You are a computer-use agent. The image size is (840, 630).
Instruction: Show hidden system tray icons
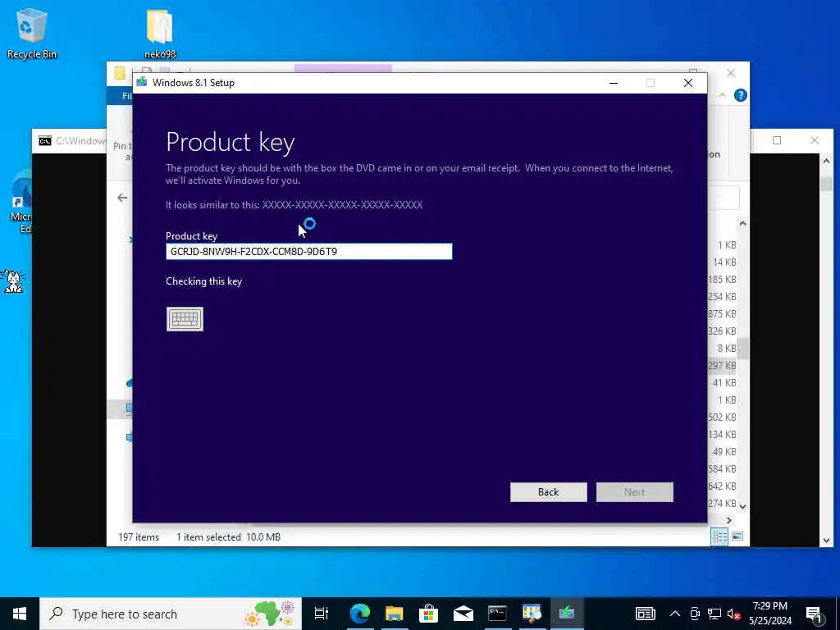click(675, 614)
